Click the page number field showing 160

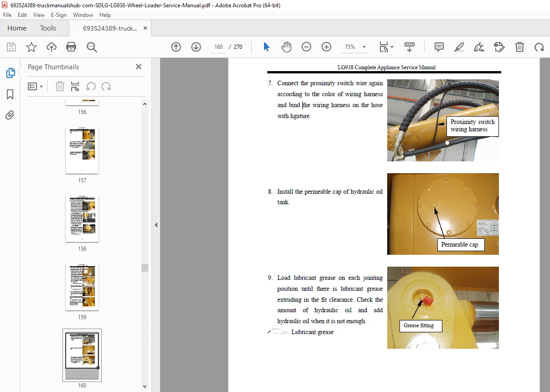point(218,47)
